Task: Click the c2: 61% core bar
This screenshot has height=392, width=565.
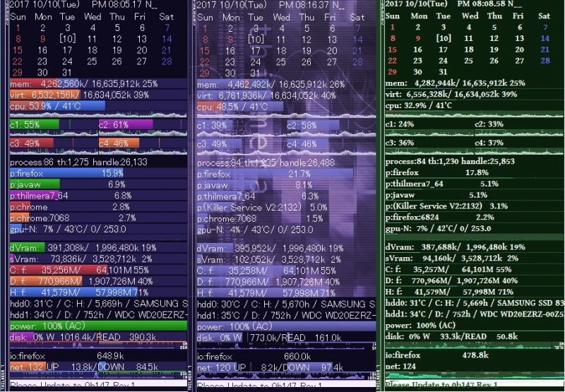Action: click(126, 124)
